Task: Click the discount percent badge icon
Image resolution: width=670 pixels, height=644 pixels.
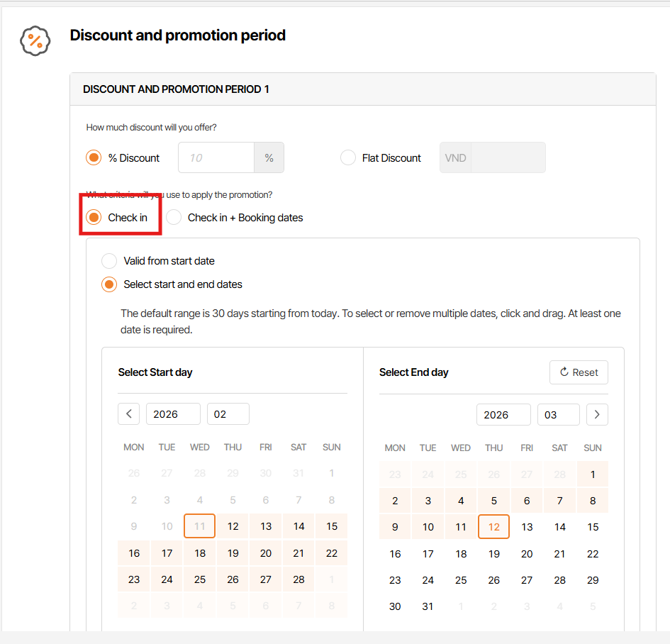Action: [35, 40]
